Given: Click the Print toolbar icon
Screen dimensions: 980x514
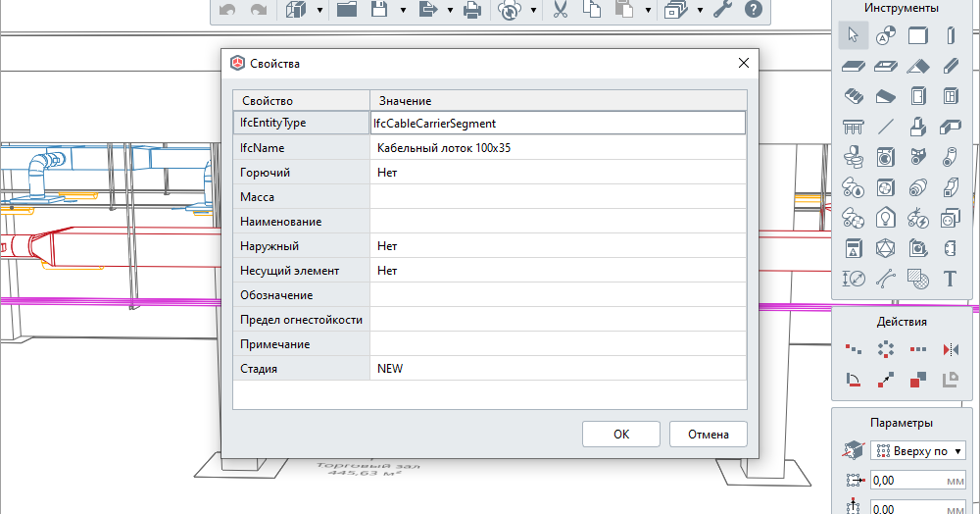Looking at the screenshot, I should point(472,10).
